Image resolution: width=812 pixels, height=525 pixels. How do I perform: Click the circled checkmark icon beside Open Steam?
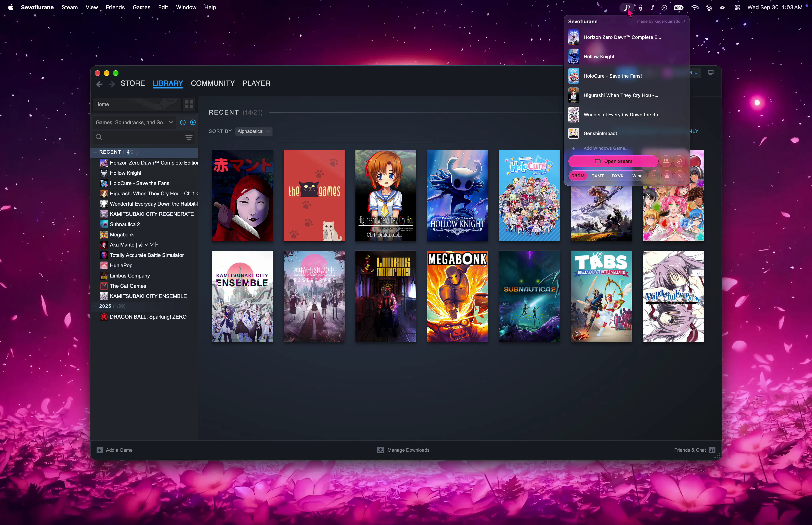point(679,161)
